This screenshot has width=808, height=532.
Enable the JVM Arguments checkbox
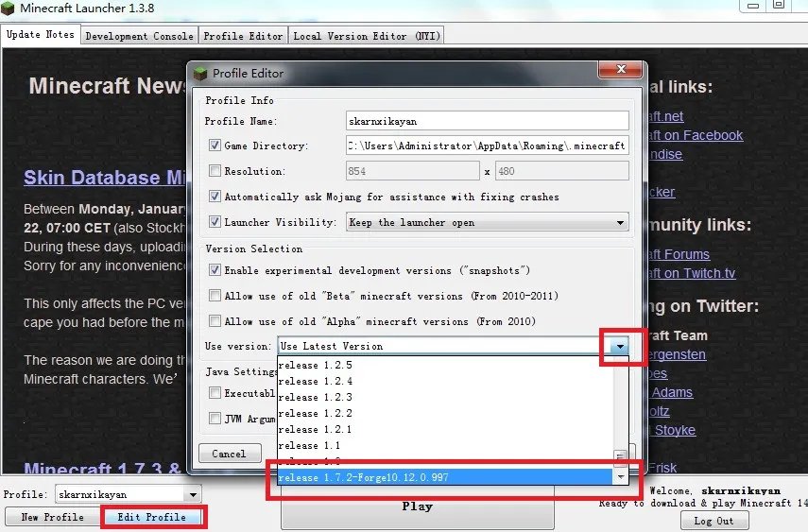coord(215,418)
